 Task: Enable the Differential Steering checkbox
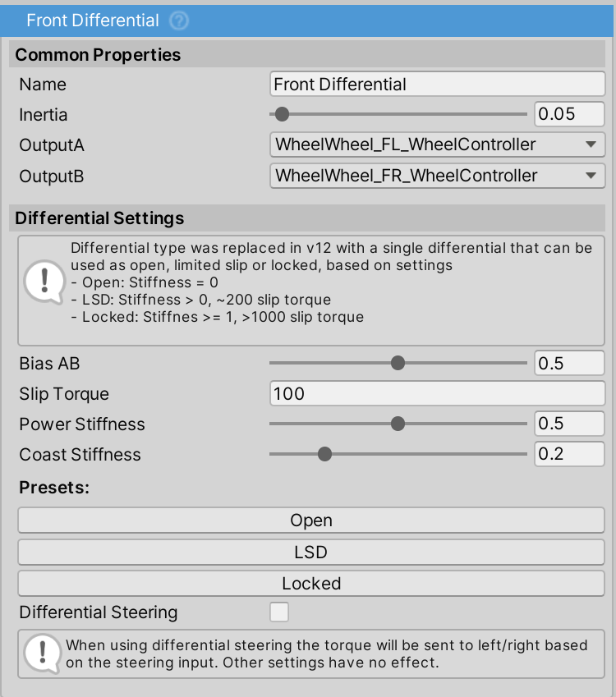(x=279, y=612)
